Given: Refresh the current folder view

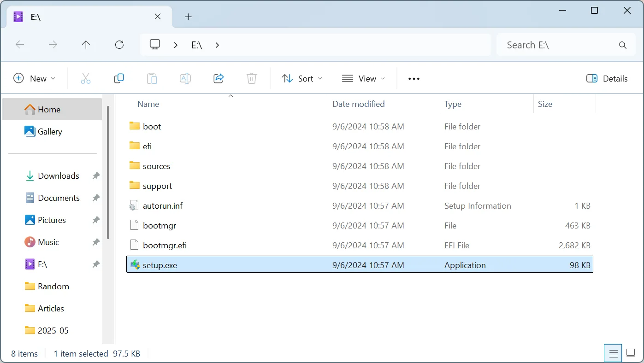Looking at the screenshot, I should click(x=119, y=45).
